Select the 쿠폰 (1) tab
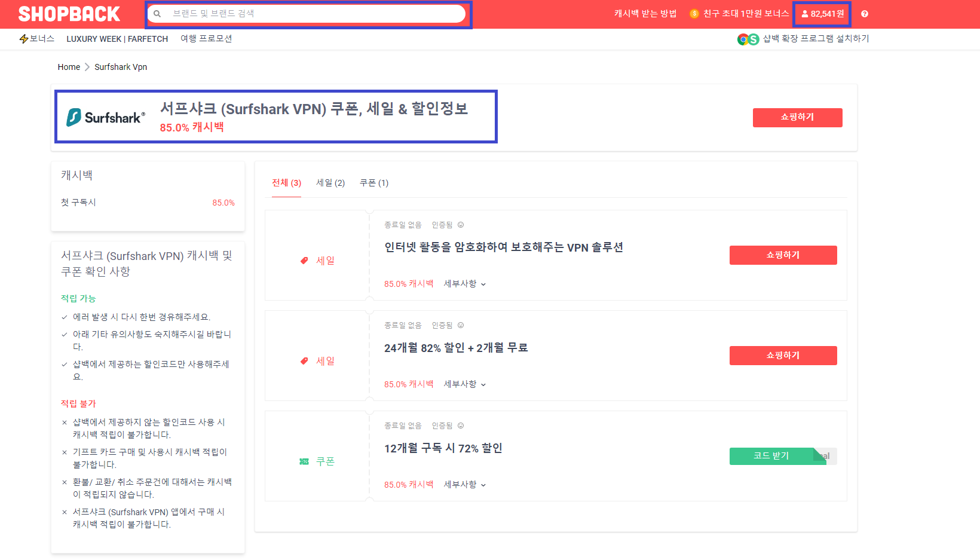This screenshot has width=980, height=560. 374,183
